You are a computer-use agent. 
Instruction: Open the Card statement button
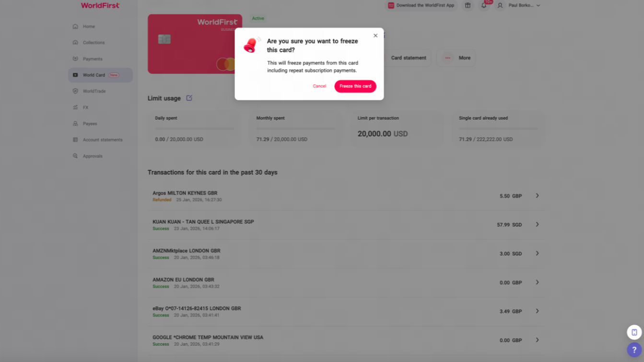click(408, 58)
